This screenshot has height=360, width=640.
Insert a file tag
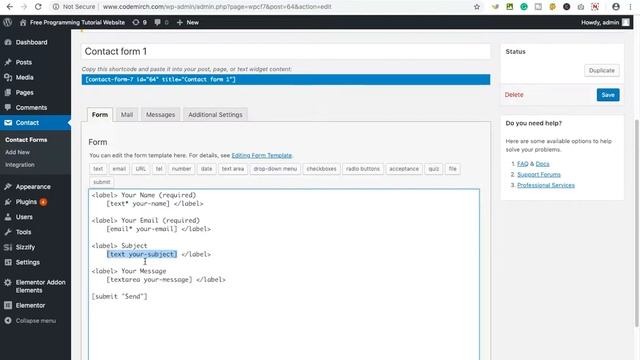pos(453,169)
